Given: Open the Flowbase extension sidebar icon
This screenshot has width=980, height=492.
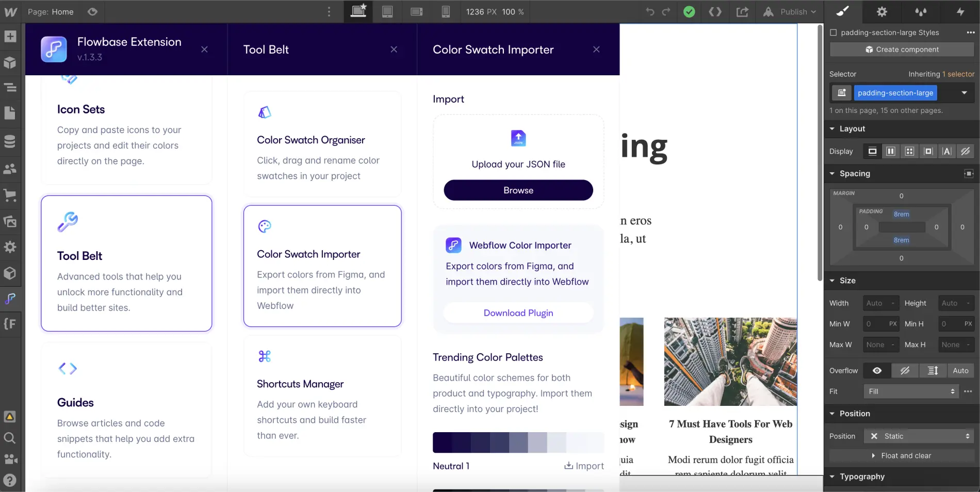Looking at the screenshot, I should point(10,299).
